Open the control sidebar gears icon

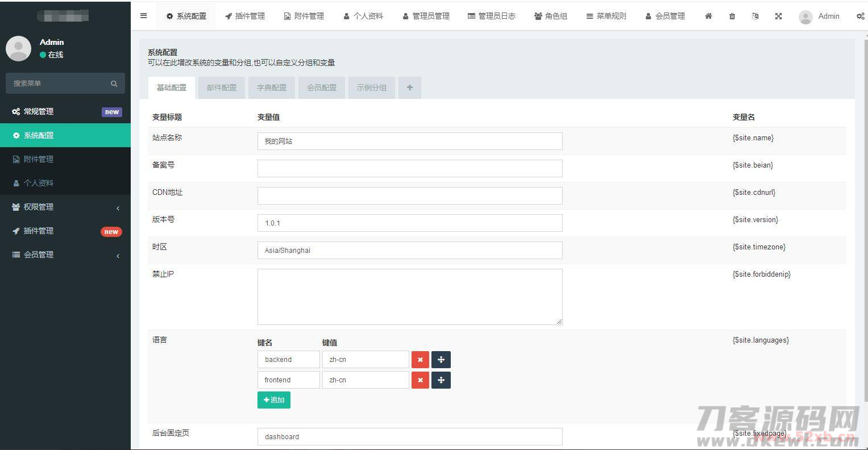click(860, 16)
